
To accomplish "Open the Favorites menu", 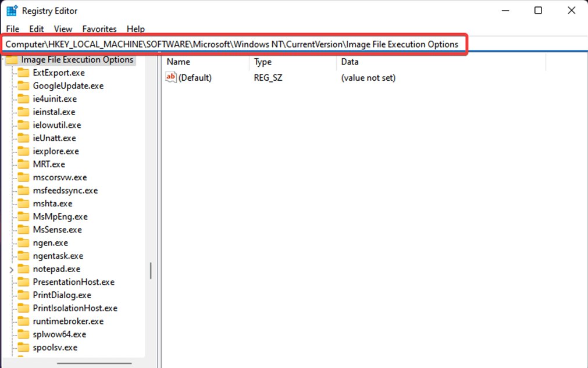I will click(99, 29).
